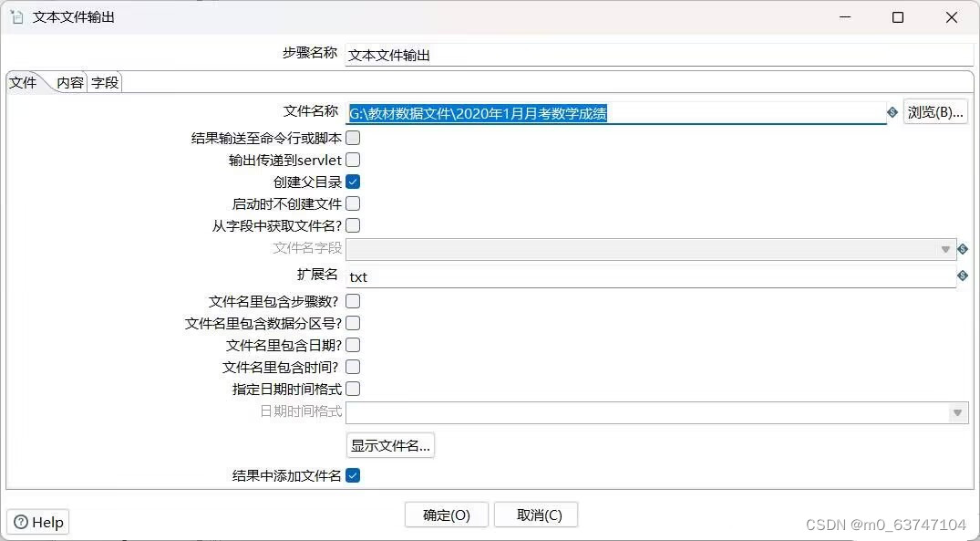Viewport: 980px width, 541px height.
Task: Click the 扩展名 txt input field
Action: point(651,276)
